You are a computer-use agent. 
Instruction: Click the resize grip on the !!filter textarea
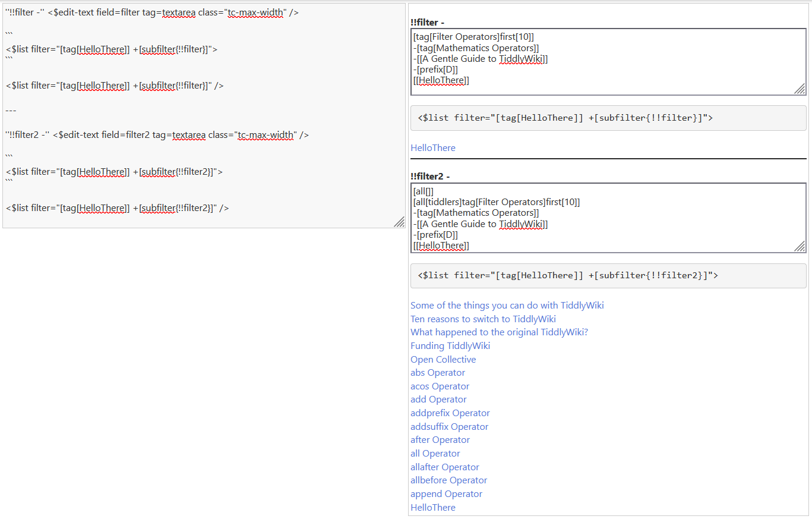tap(800, 89)
